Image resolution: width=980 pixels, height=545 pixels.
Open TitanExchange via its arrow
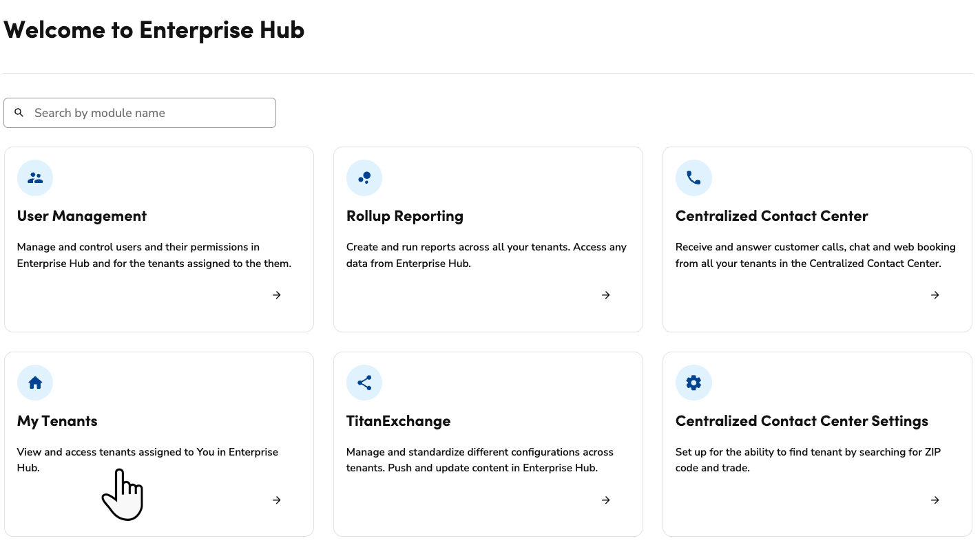pyautogui.click(x=605, y=500)
